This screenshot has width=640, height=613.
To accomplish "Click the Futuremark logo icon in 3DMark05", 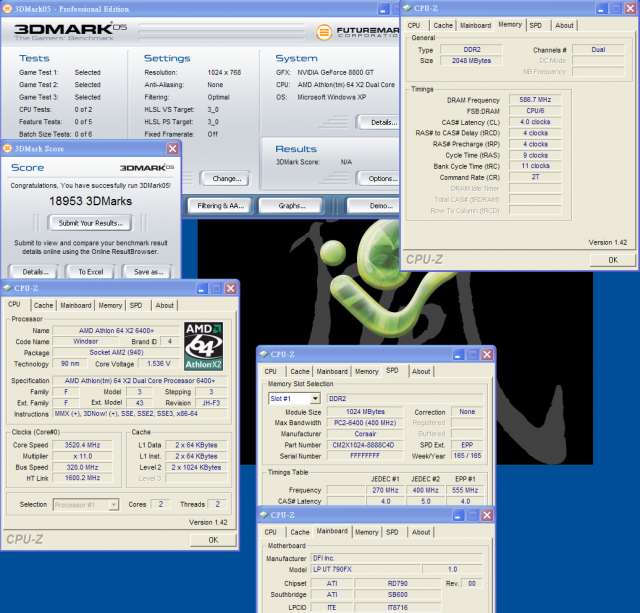I will point(324,32).
